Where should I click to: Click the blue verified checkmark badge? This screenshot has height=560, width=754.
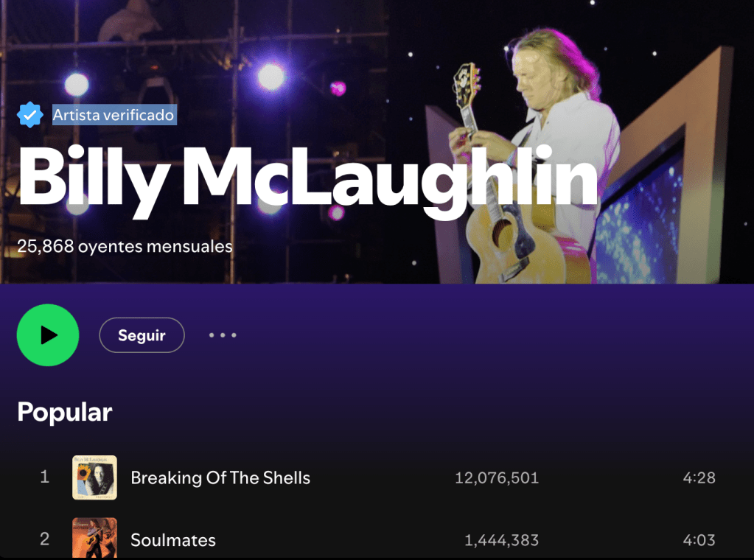pos(29,115)
